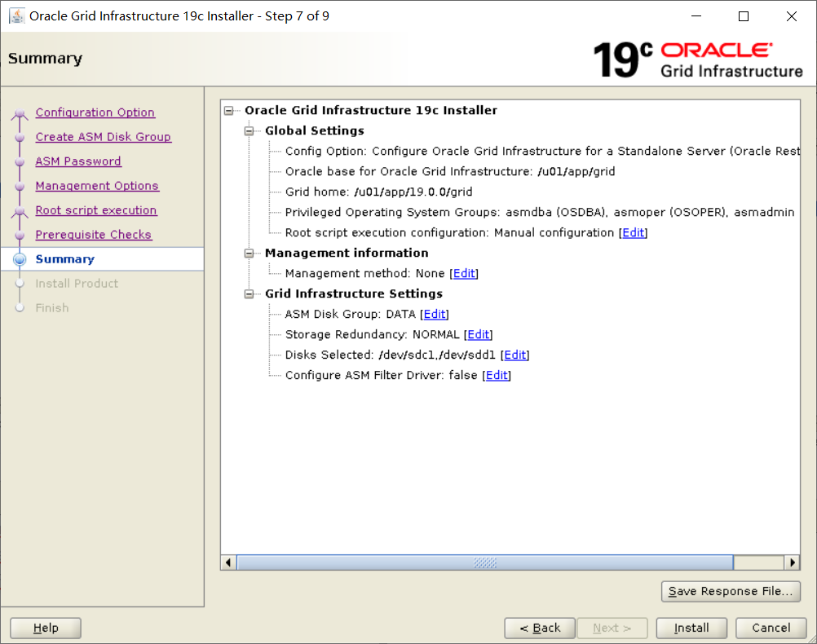Collapse the Grid Infrastructure Settings section
The image size is (817, 644).
[249, 293]
